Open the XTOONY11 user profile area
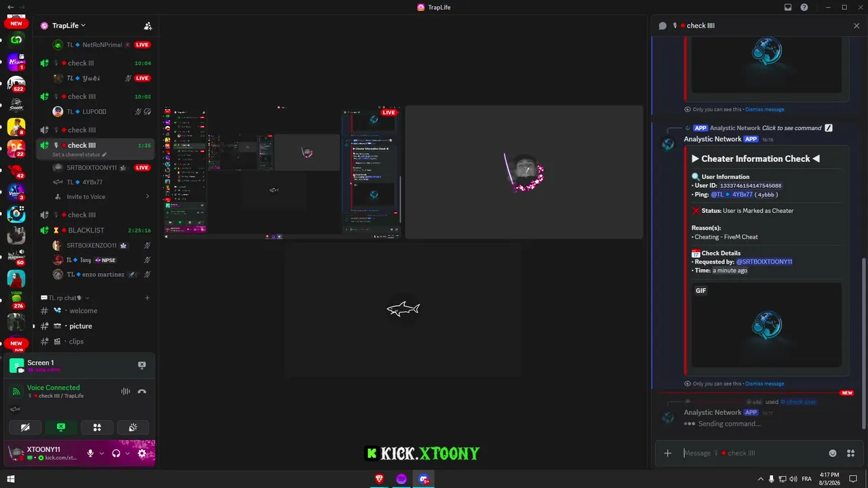This screenshot has height=488, width=868. tap(44, 453)
